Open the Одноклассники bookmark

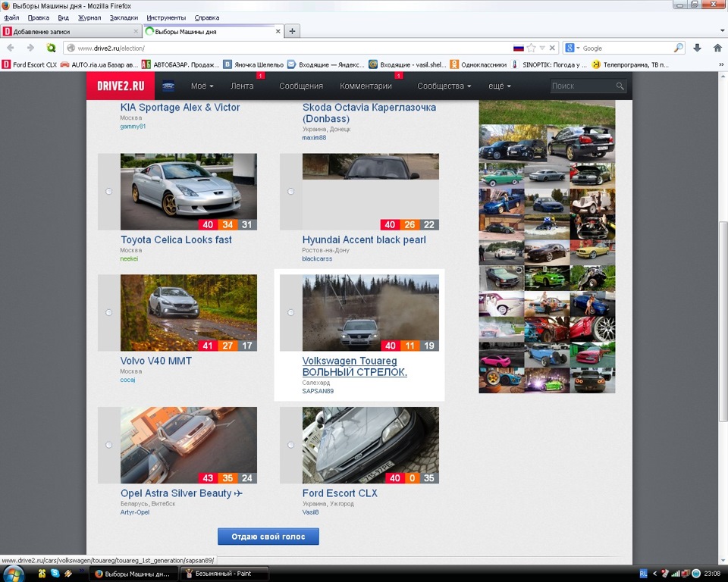point(479,64)
